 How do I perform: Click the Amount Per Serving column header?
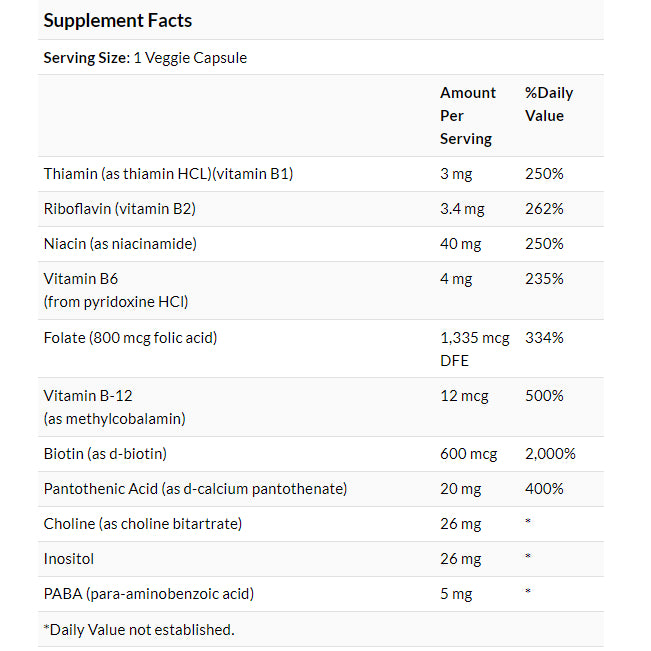coord(467,116)
